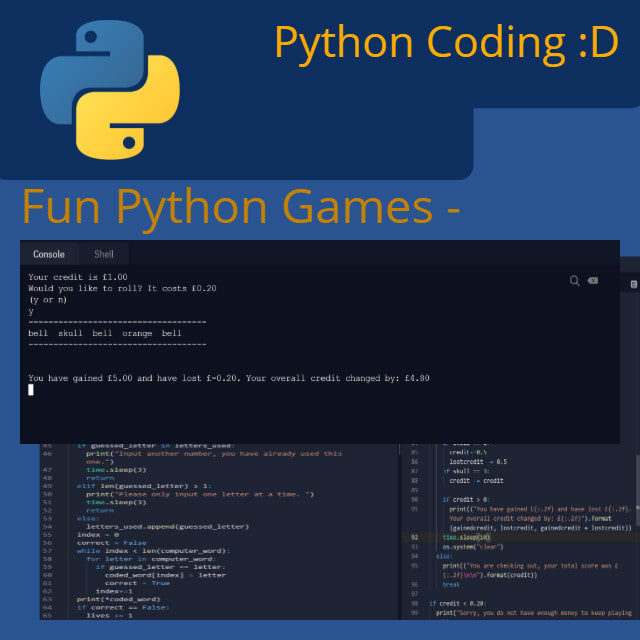This screenshot has height=640, width=640.
Task: Click the search magnifier icon in the console
Action: pyautogui.click(x=574, y=281)
